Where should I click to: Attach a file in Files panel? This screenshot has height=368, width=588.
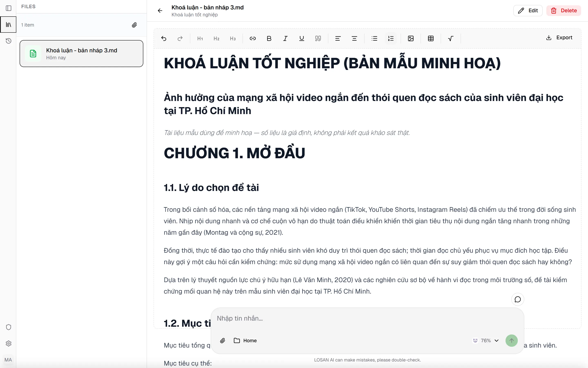pos(134,25)
